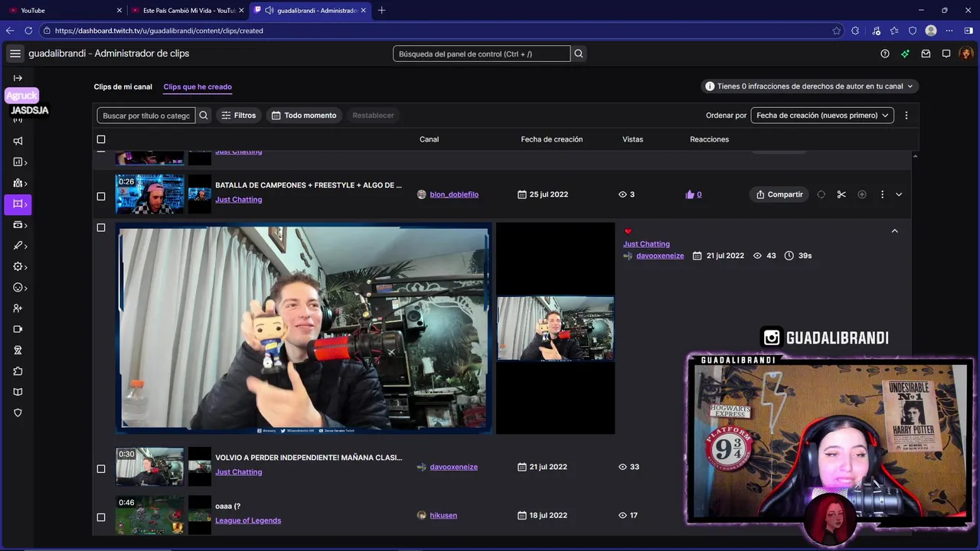Open the oaaa clip thumbnail
The width and height of the screenshot is (980, 551).
click(x=149, y=515)
